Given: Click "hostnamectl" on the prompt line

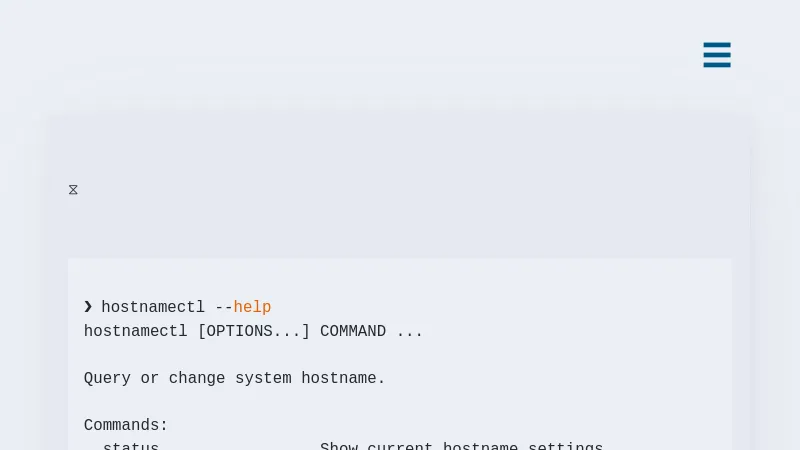Looking at the screenshot, I should click(153, 307).
